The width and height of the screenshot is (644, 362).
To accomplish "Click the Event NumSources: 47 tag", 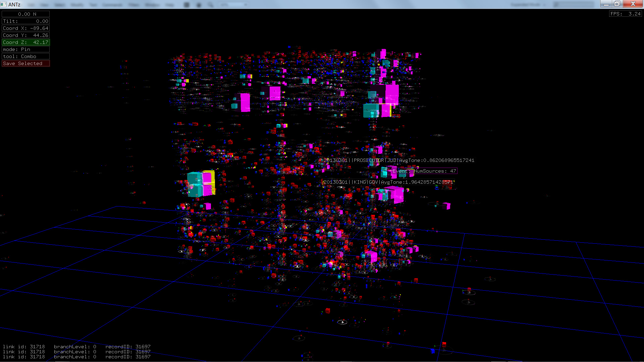I will 424,171.
